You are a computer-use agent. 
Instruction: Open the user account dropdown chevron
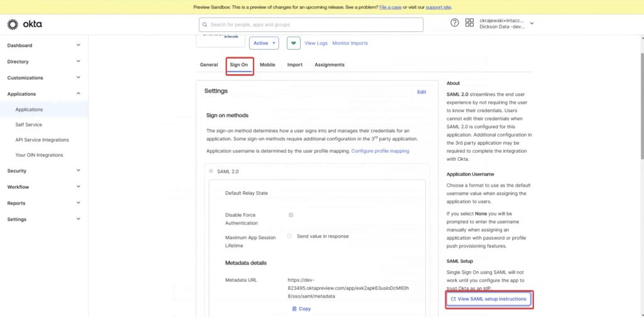(532, 23)
